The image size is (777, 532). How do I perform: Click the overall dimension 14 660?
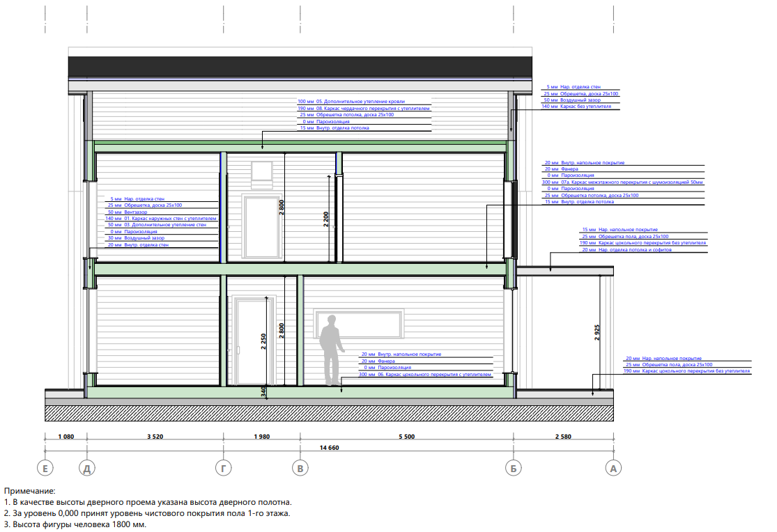click(x=329, y=448)
